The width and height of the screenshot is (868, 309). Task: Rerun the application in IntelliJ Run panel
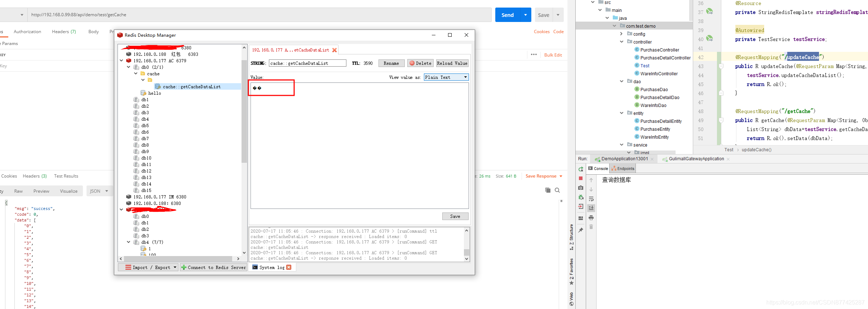pyautogui.click(x=581, y=169)
